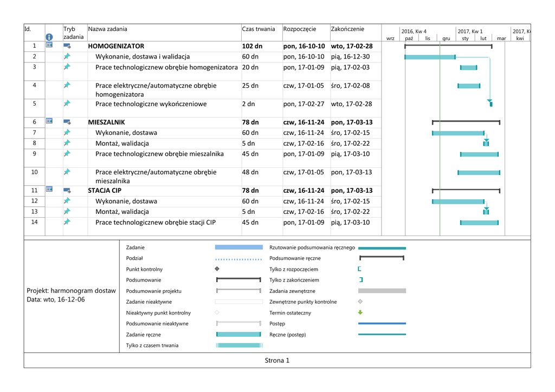Click the indicator icon in MIESZALNIK row
This screenshot has height=392, width=555.
pyautogui.click(x=49, y=122)
